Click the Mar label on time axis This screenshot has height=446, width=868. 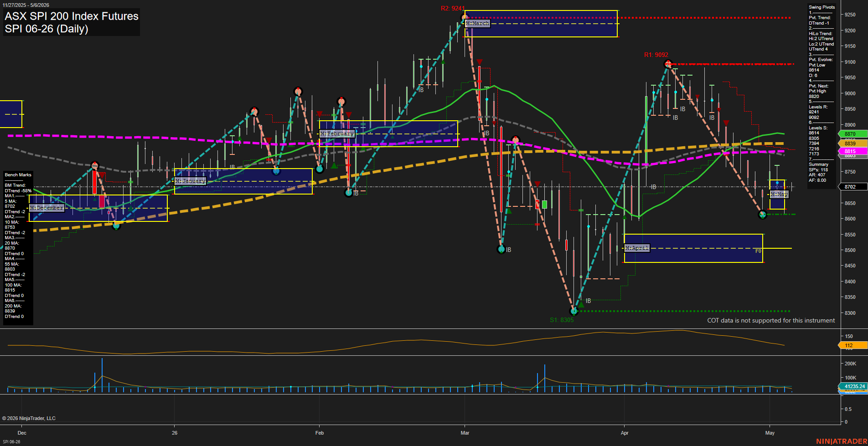point(465,433)
